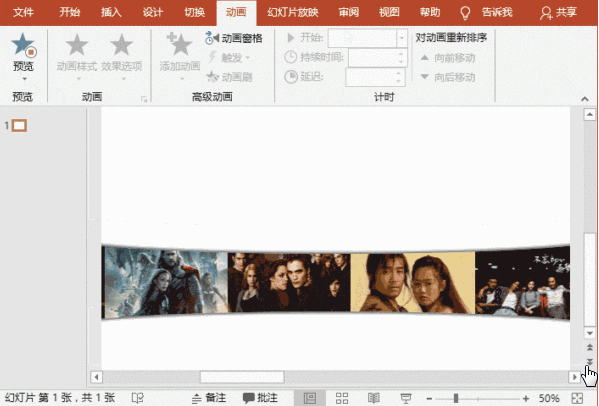Click the Thor movie poster image
The width and height of the screenshot is (599, 406).
165,283
